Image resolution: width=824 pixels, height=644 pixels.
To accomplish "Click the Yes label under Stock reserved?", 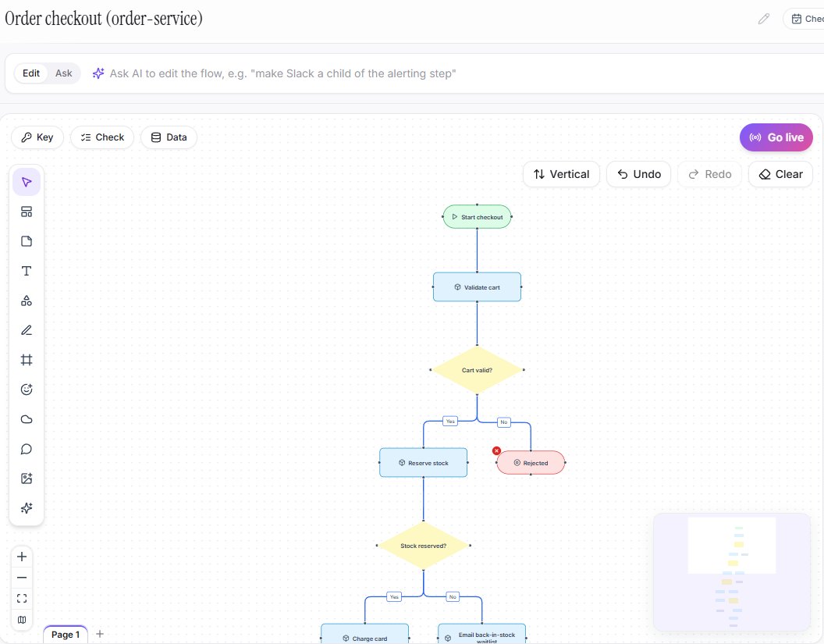I will [x=394, y=596].
